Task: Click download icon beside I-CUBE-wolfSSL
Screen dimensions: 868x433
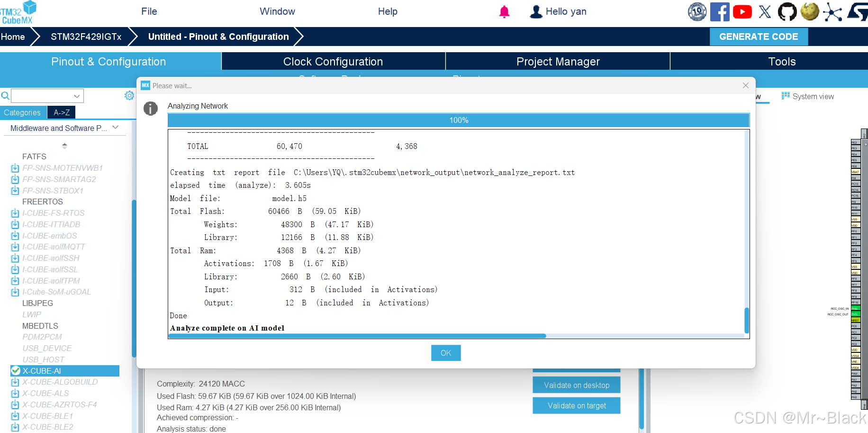Action: point(15,269)
